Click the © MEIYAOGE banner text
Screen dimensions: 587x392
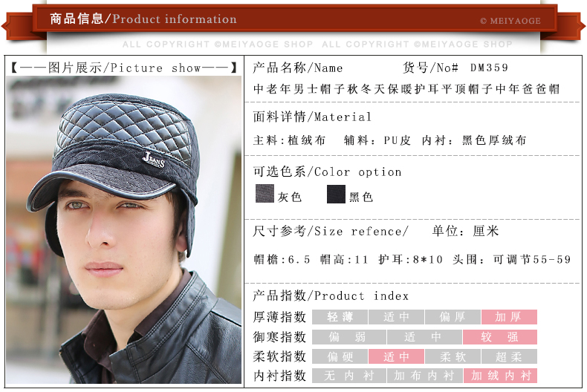[510, 21]
